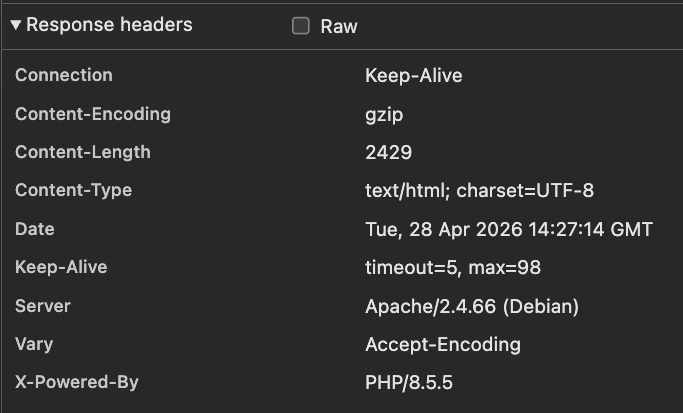The width and height of the screenshot is (683, 413).
Task: Enable the Raw checkbox
Action: pos(300,27)
